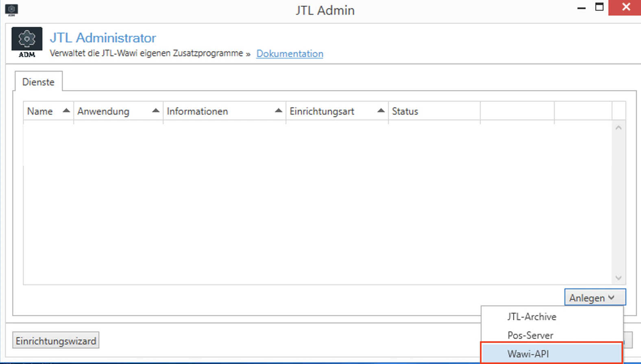Select Wawi-API in the Anlegen menu
The width and height of the screenshot is (641, 364).
[552, 353]
